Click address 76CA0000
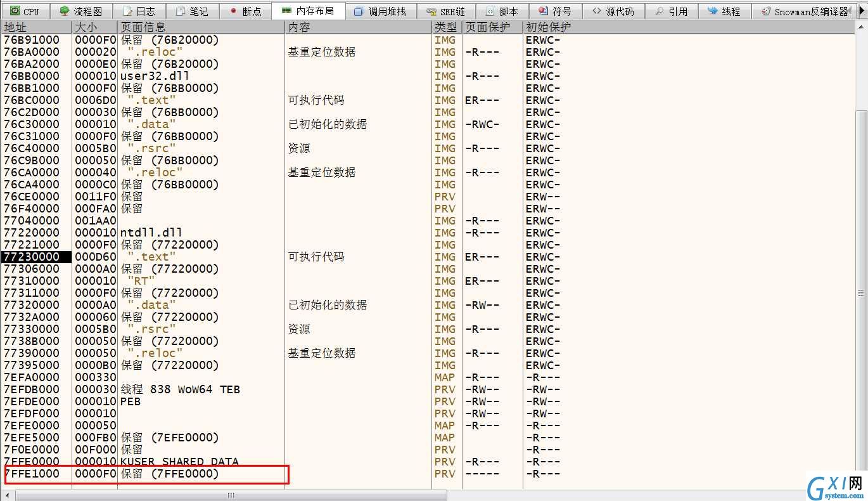 pos(32,172)
